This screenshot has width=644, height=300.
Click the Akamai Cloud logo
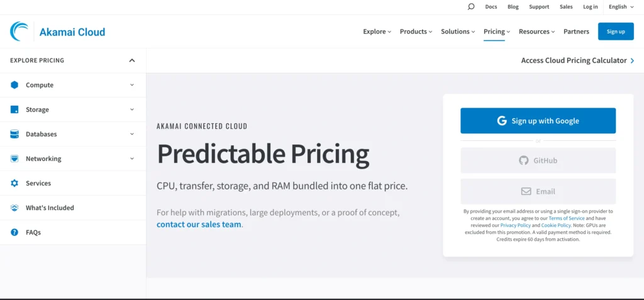[58, 31]
